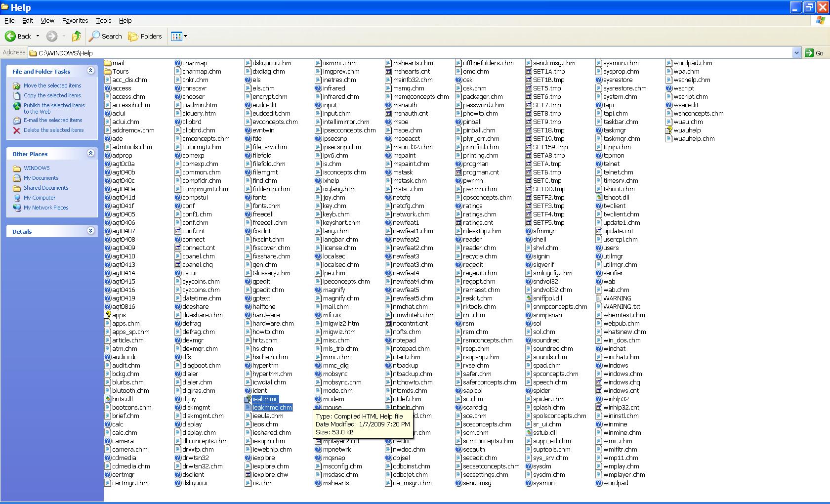This screenshot has height=504, width=830.
Task: Open My Documents link
Action: coord(41,178)
